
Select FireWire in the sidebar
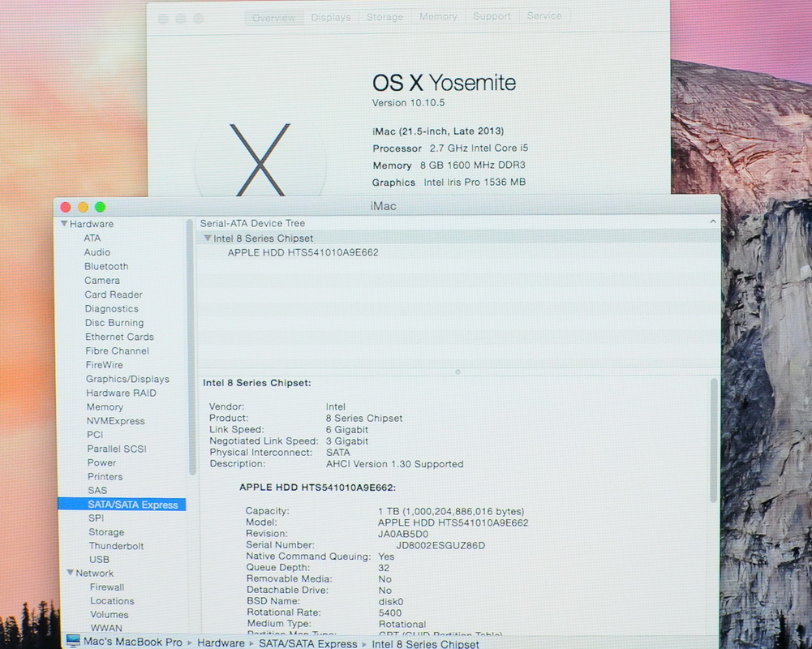click(x=104, y=364)
